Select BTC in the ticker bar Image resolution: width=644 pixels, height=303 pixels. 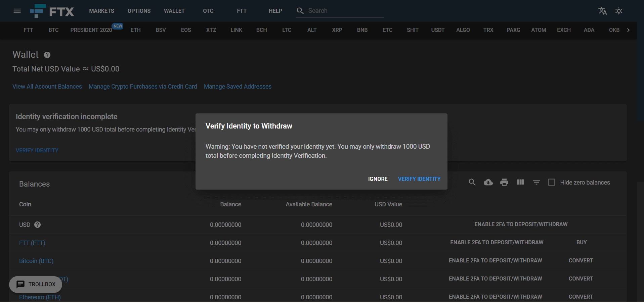pyautogui.click(x=53, y=30)
